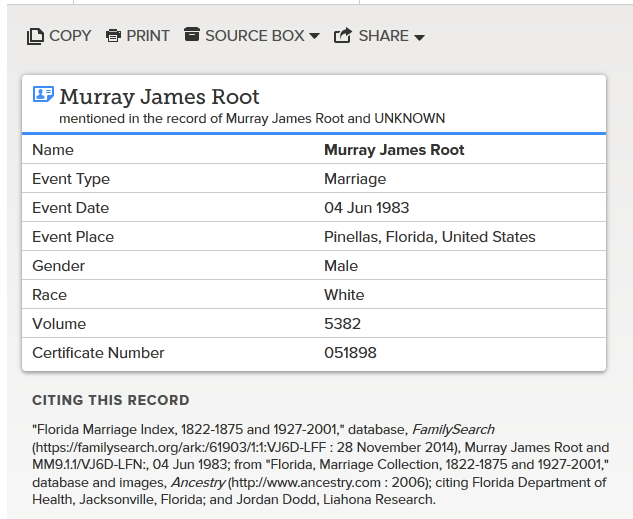Click the Source Box archive icon
This screenshot has height=519, width=633.
tap(192, 34)
